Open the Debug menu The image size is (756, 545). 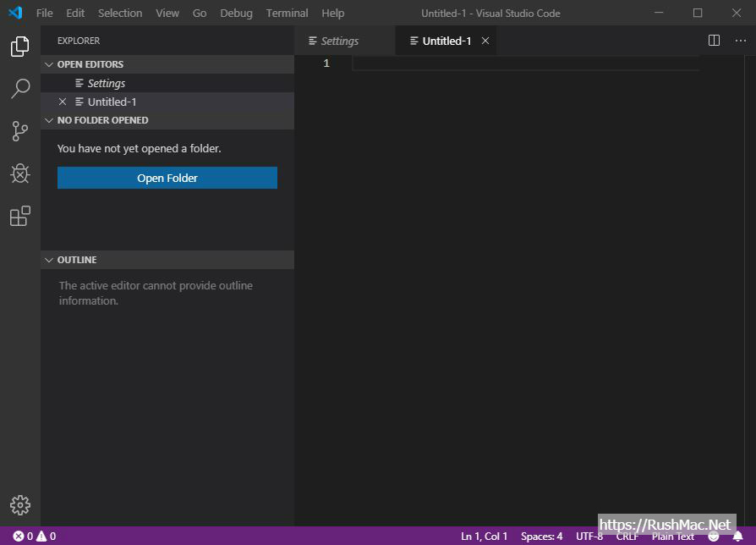coord(236,13)
